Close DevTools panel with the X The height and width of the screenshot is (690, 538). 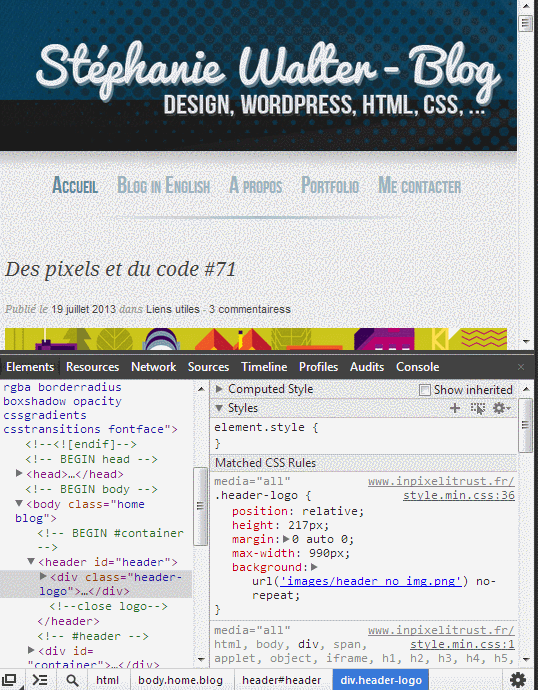pyautogui.click(x=521, y=367)
